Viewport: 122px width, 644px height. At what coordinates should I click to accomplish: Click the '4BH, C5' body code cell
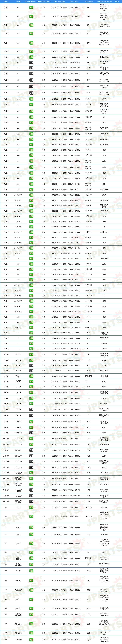click(x=89, y=328)
